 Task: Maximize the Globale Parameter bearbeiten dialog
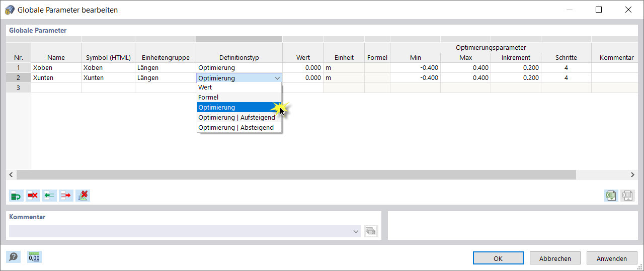point(599,10)
